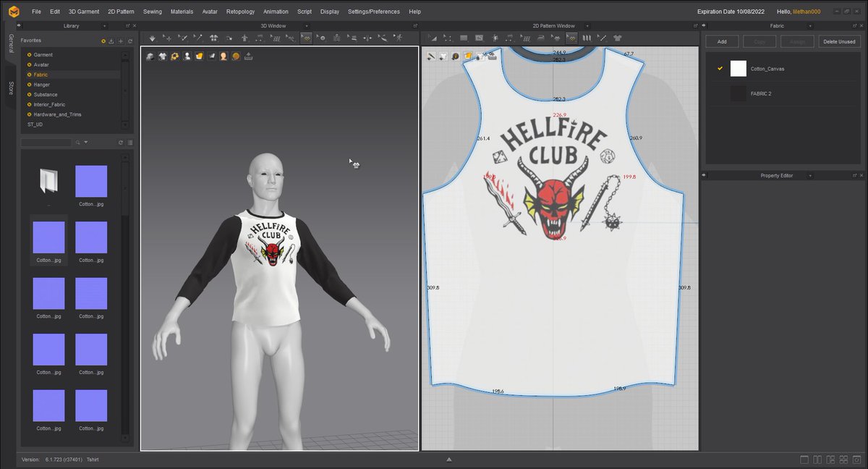Click the Simulate arrow icon in 3D toolbar

point(153,38)
